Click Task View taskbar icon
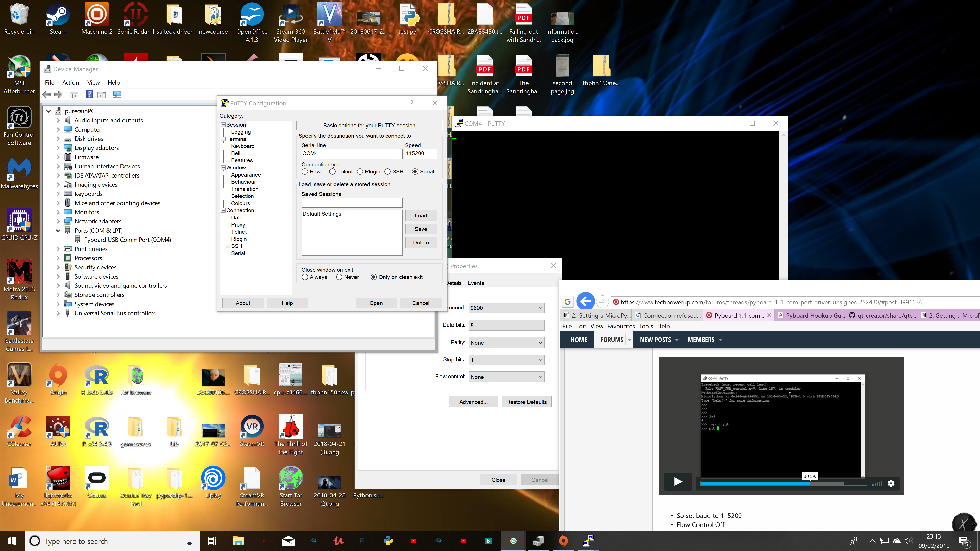 tap(212, 541)
